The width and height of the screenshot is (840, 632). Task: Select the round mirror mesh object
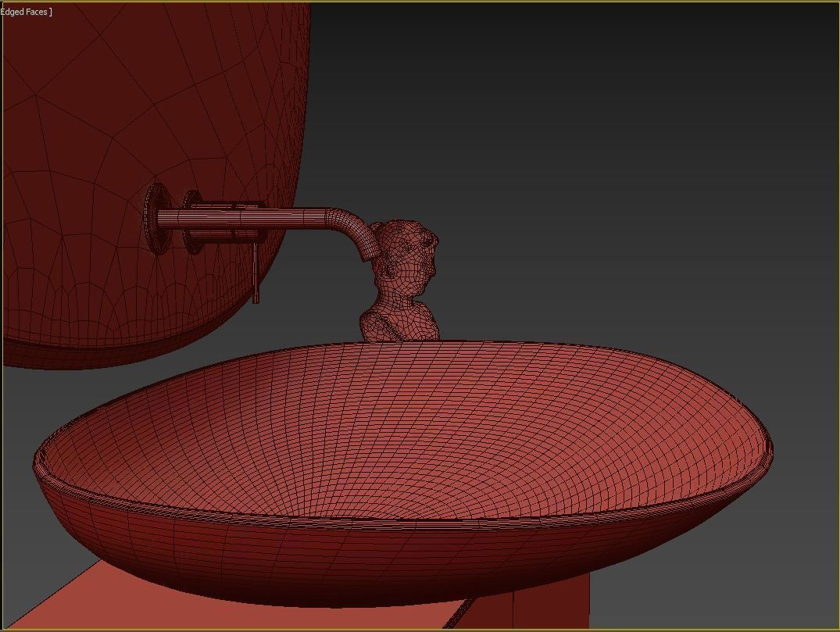[x=155, y=185]
